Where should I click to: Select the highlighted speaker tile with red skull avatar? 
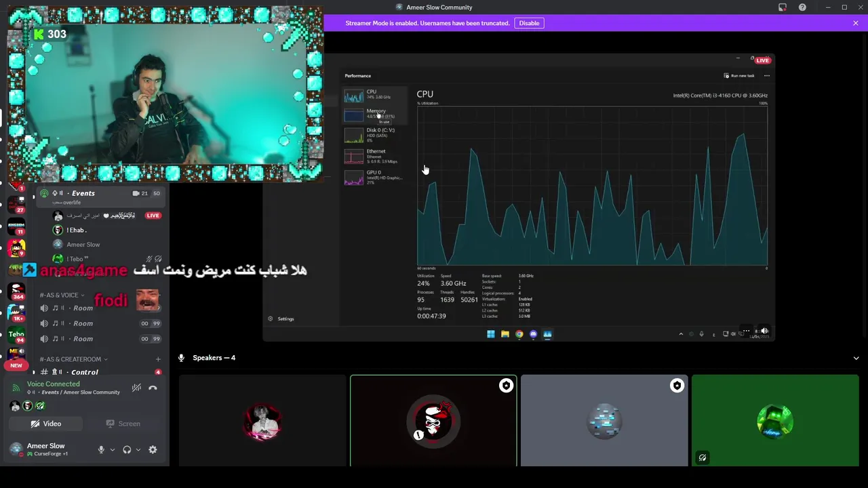[433, 421]
